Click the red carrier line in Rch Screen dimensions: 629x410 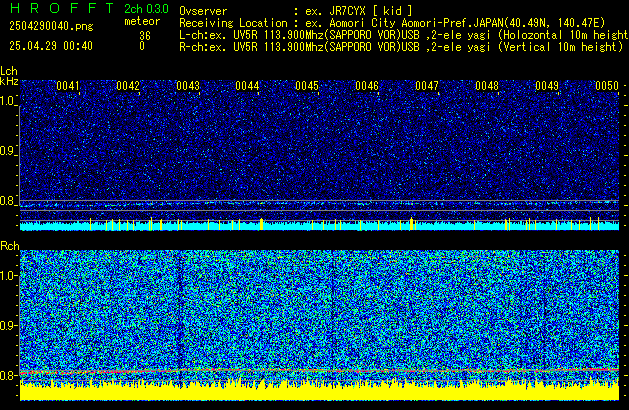tap(319, 371)
